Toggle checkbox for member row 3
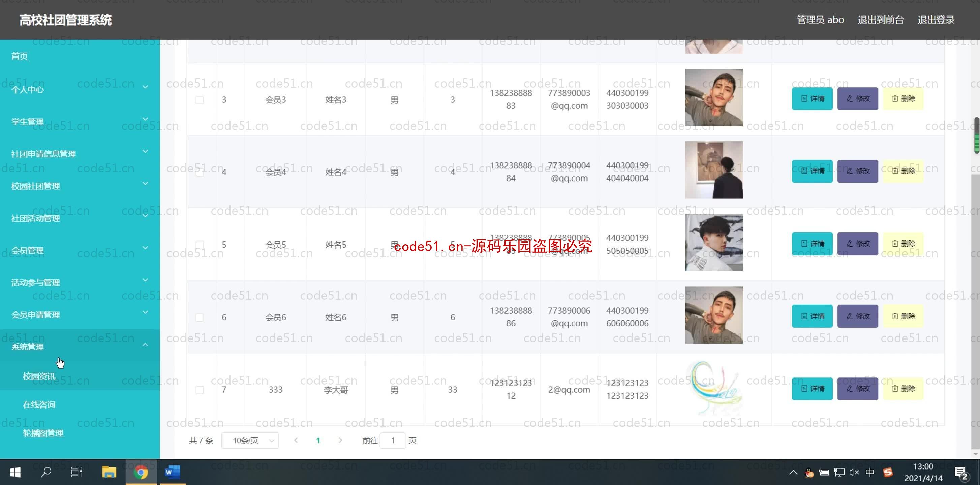This screenshot has height=485, width=980. (200, 99)
